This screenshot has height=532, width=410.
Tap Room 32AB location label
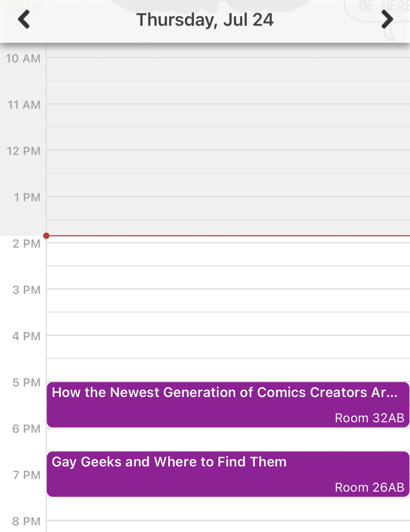tap(369, 418)
